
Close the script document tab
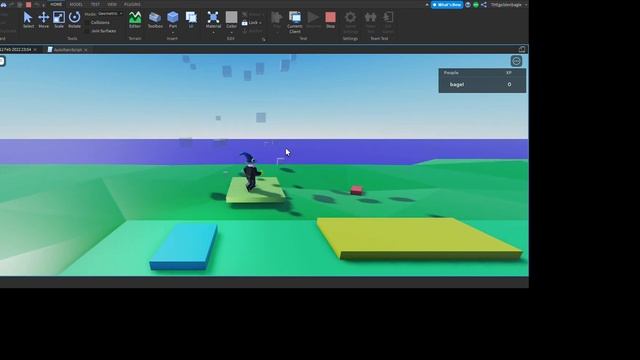tap(86, 50)
